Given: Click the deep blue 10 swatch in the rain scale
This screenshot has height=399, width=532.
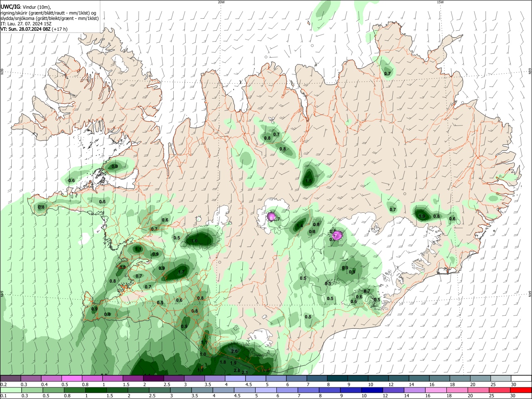Looking at the screenshot, I should [372, 390].
